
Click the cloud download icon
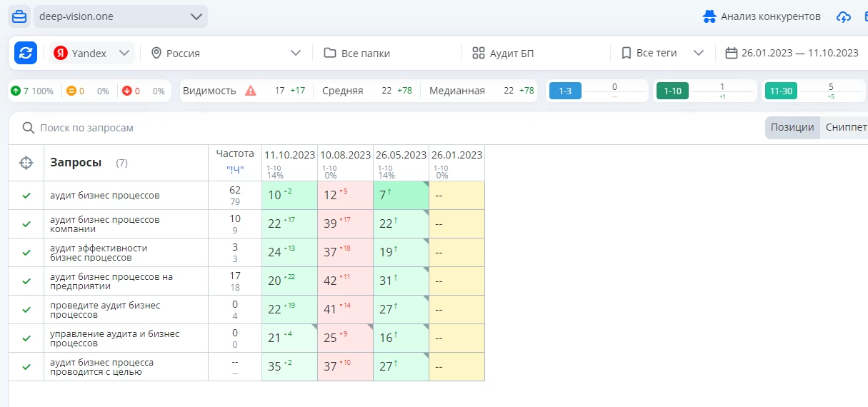(844, 16)
